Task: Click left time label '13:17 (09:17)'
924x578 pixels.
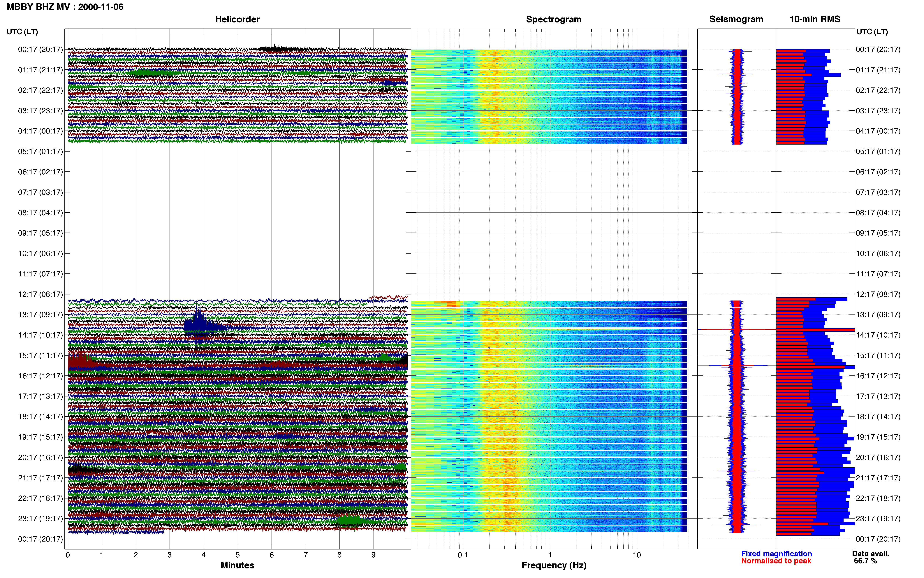Action: tap(41, 315)
